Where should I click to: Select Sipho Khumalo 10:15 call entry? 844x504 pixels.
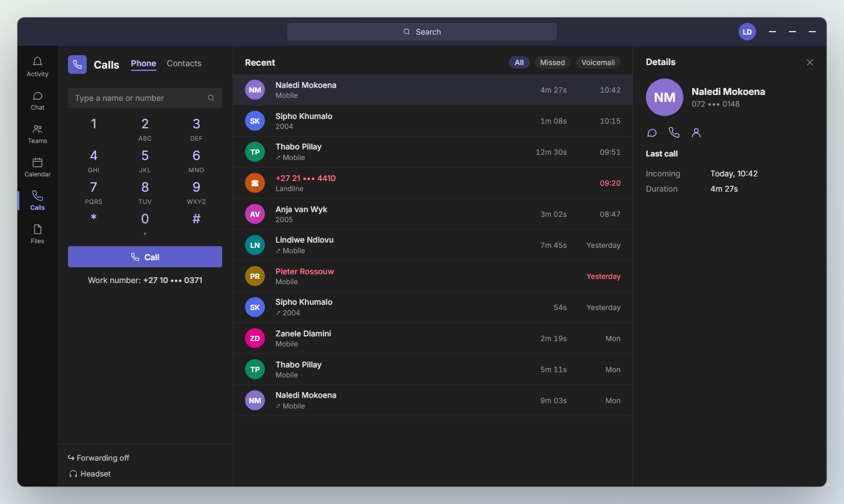coord(433,121)
